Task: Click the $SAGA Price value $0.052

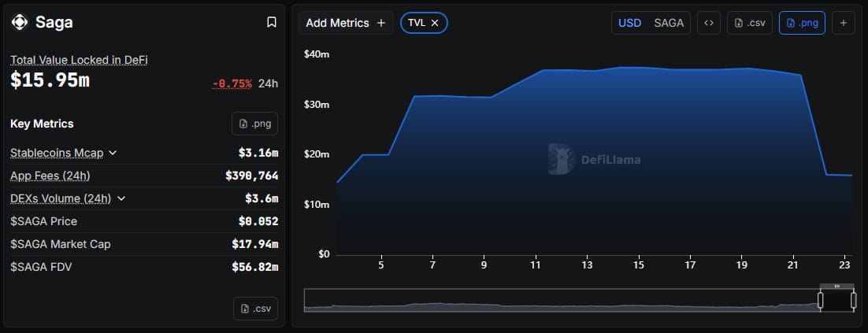Action: tap(258, 221)
